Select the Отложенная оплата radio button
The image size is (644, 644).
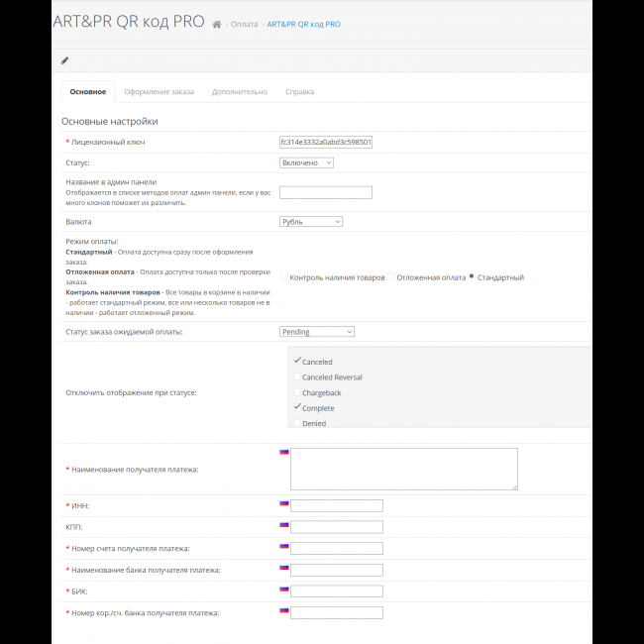pyautogui.click(x=391, y=277)
